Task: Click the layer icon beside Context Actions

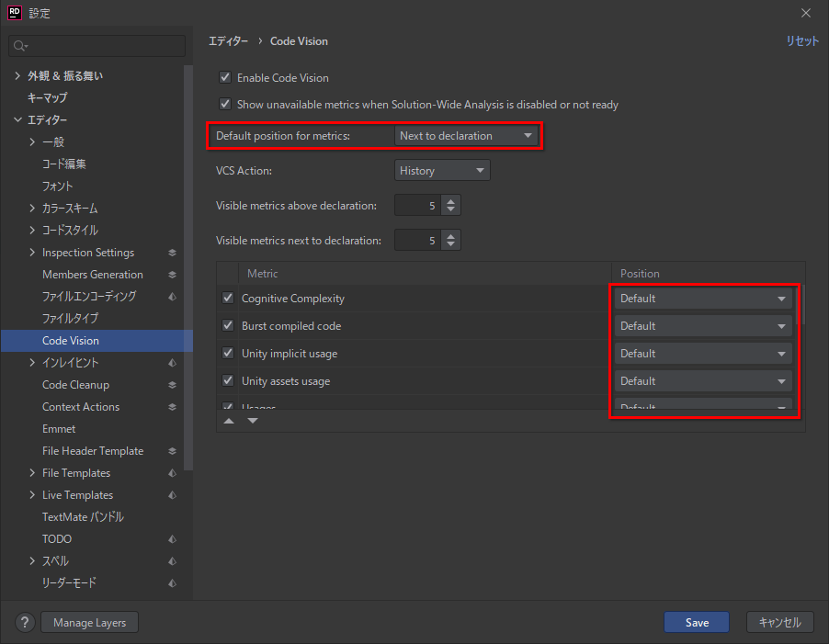Action: coord(173,407)
